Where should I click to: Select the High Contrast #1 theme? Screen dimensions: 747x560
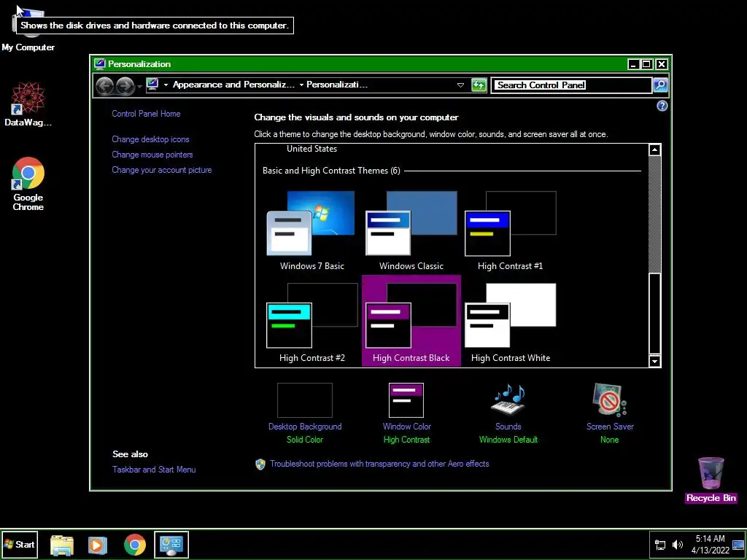click(510, 230)
